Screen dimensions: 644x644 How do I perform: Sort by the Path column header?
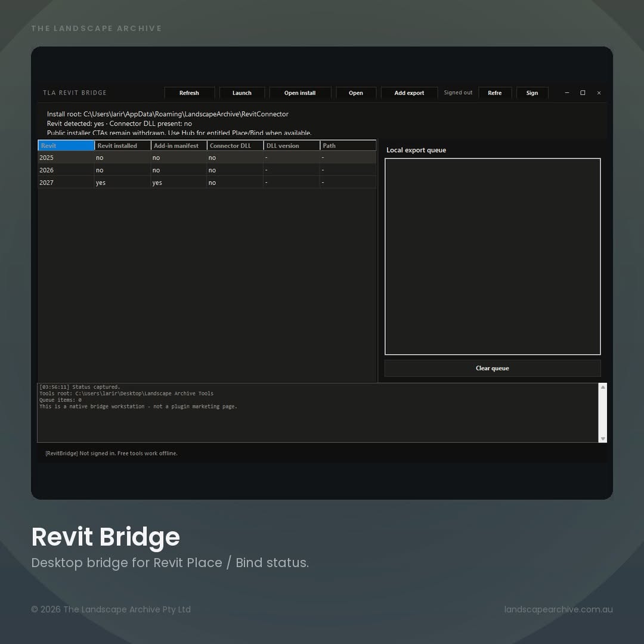click(348, 145)
